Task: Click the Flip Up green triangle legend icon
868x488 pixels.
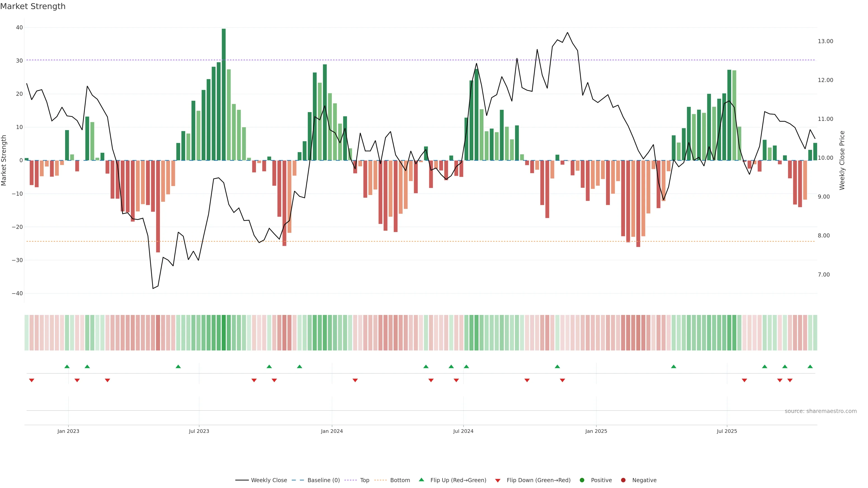Action: click(421, 480)
